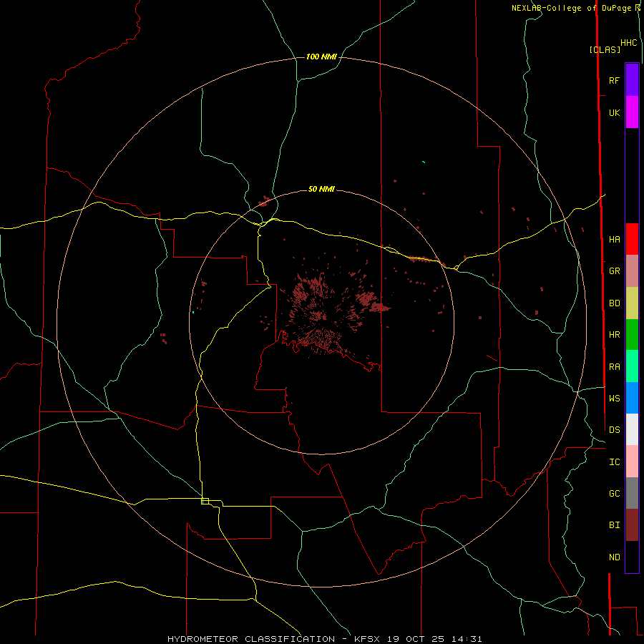
Task: Click the BI dark red legend swatch
Action: click(x=632, y=525)
